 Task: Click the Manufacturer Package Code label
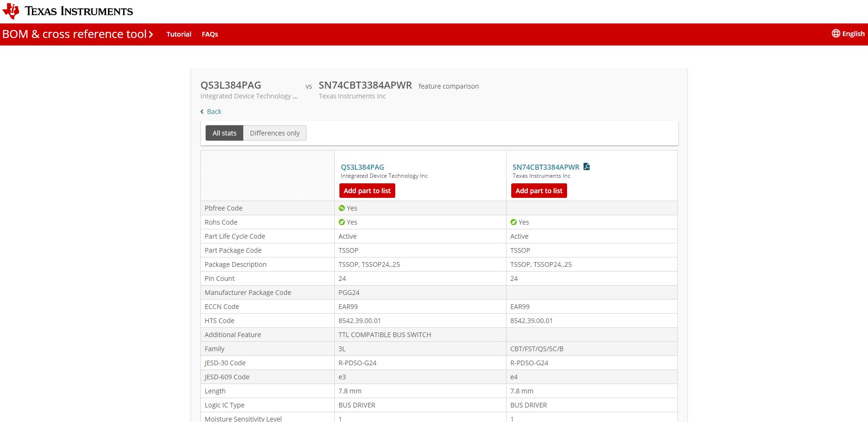tap(248, 293)
